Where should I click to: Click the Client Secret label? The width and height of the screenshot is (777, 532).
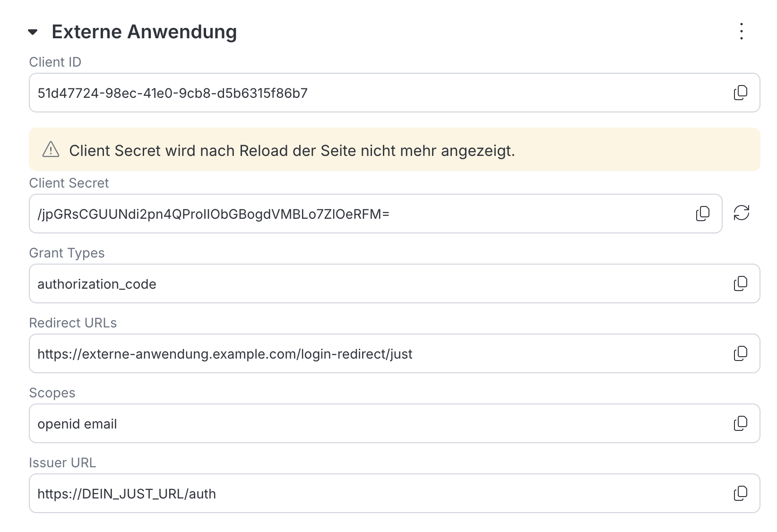tap(69, 183)
